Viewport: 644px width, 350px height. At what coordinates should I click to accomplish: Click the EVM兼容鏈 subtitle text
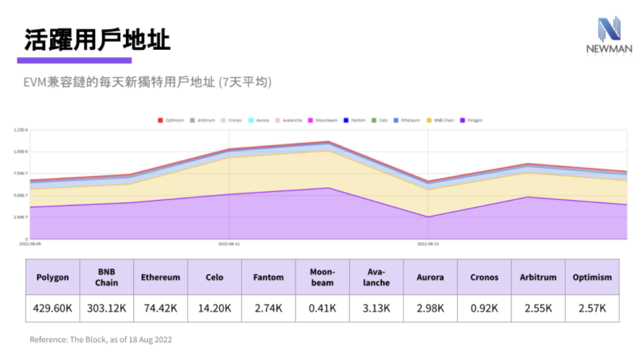[148, 82]
